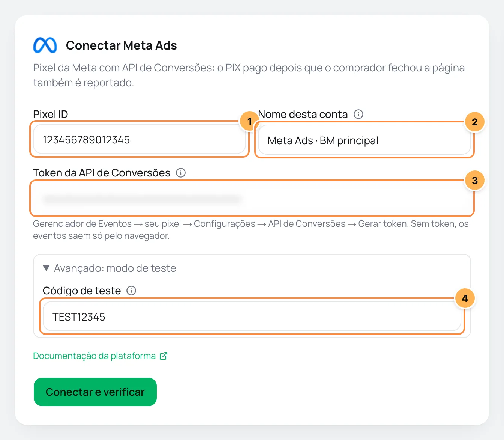This screenshot has height=440, width=504.
Task: Click the Conectar Meta Ads heading
Action: pos(121,45)
